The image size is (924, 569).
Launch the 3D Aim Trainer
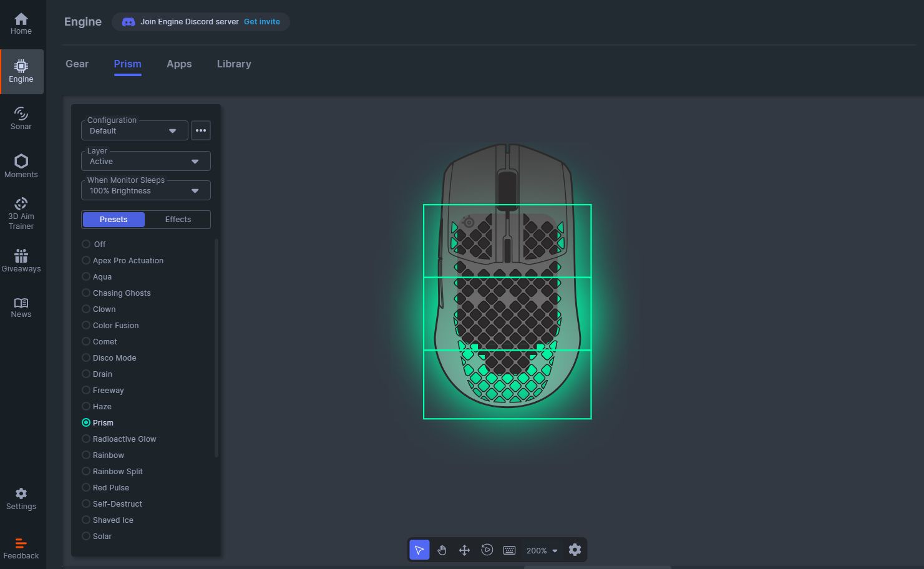[21, 213]
